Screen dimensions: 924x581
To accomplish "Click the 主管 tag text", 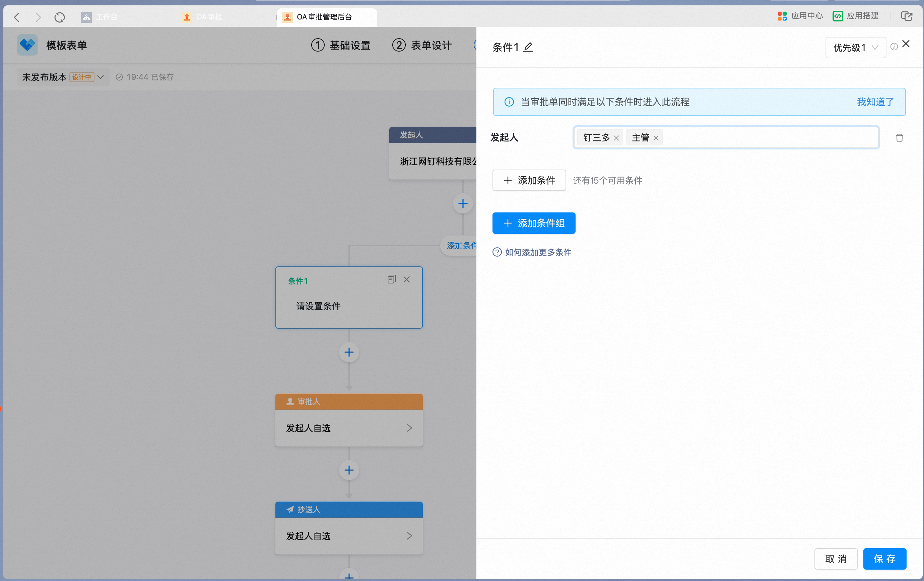I will point(641,137).
